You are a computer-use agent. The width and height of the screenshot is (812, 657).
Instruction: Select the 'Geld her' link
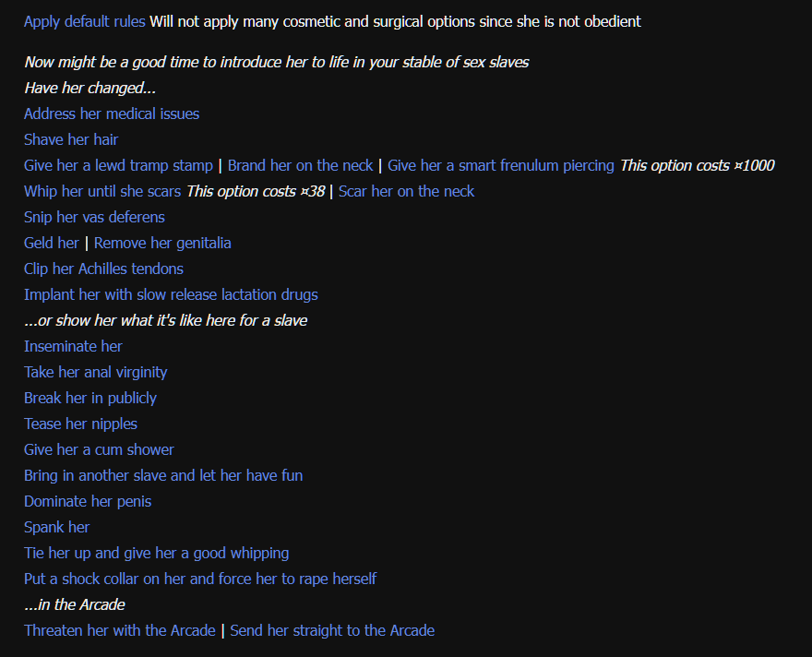[52, 243]
